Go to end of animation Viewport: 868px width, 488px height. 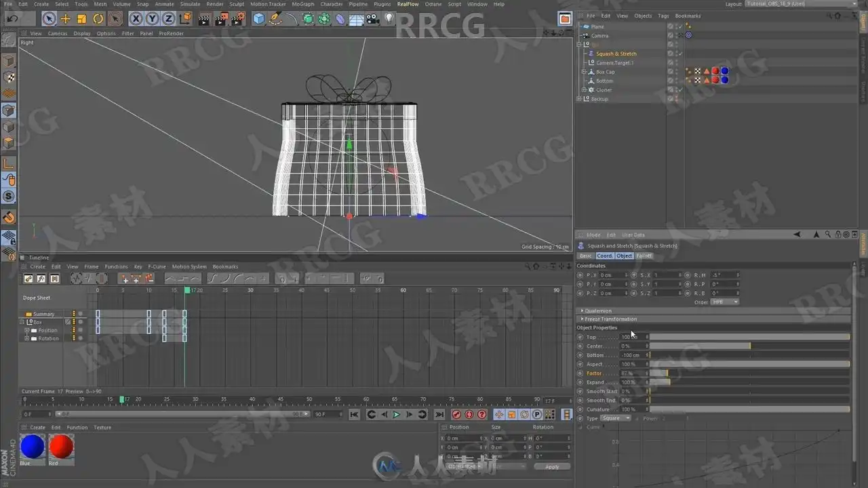click(x=439, y=415)
